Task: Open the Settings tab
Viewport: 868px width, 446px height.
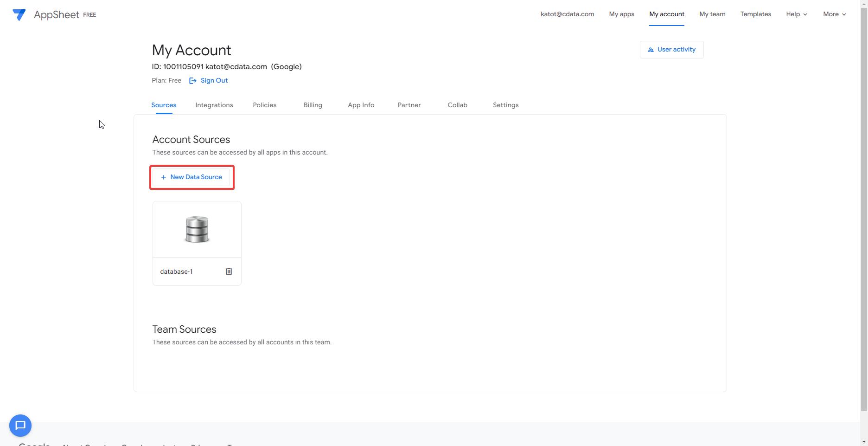Action: (506, 105)
